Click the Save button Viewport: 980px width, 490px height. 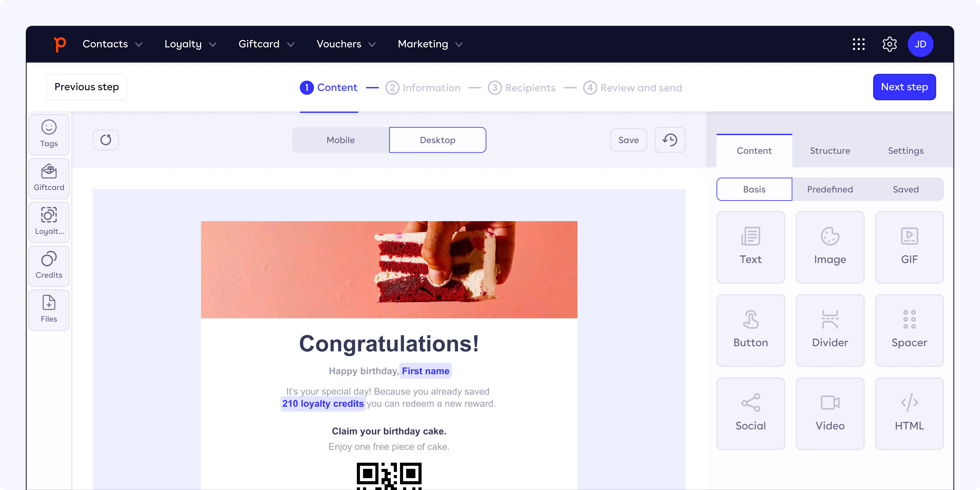(x=628, y=140)
